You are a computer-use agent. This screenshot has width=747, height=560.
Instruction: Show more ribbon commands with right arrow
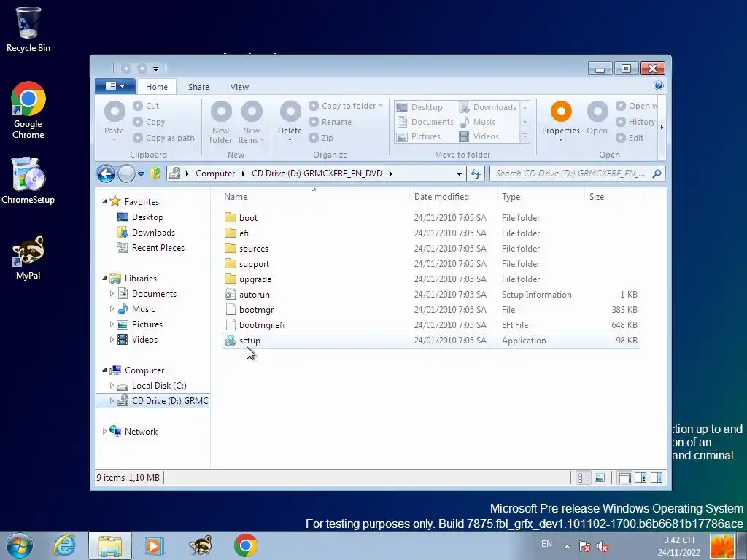(662, 127)
